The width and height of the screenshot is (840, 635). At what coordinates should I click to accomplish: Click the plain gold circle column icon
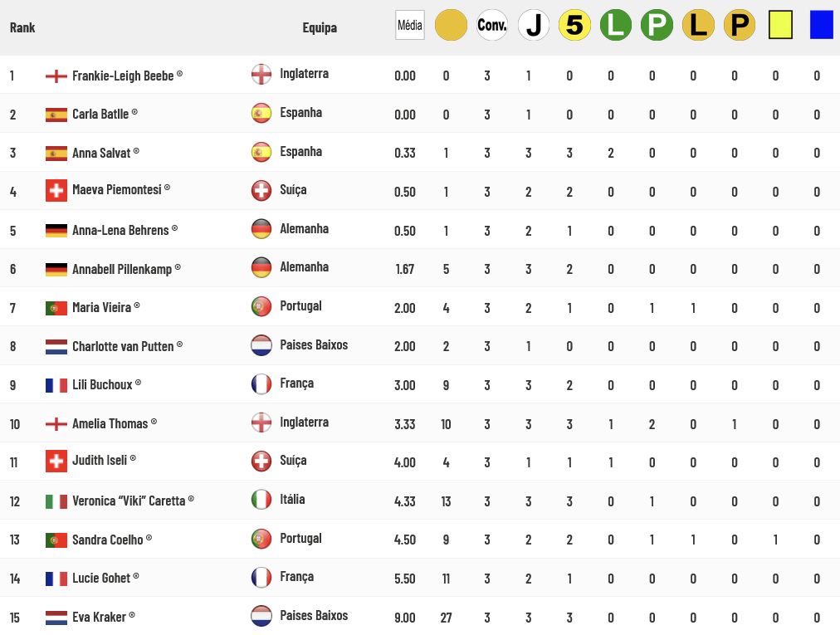click(x=451, y=25)
